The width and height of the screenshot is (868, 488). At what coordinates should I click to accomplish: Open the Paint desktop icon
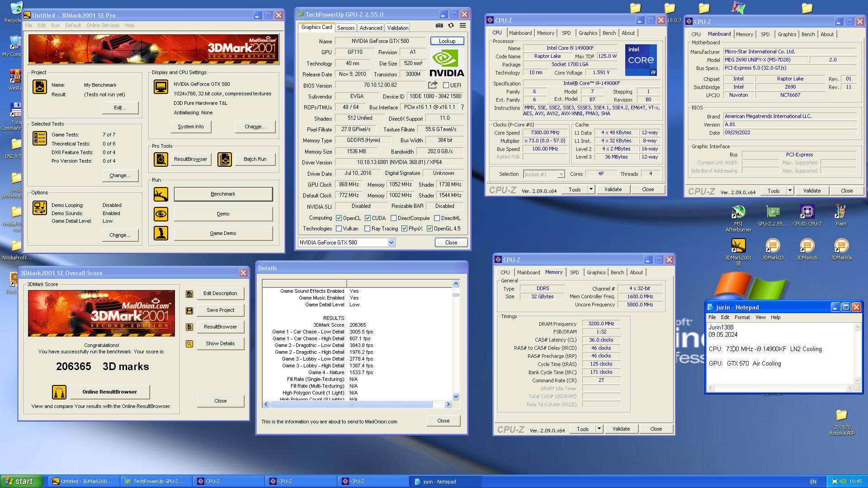pos(841,216)
